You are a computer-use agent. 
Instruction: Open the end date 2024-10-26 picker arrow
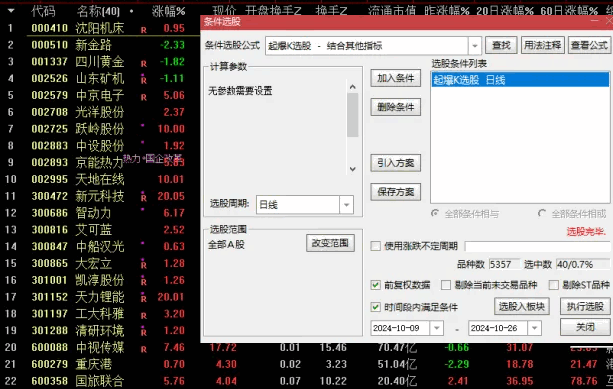click(534, 328)
